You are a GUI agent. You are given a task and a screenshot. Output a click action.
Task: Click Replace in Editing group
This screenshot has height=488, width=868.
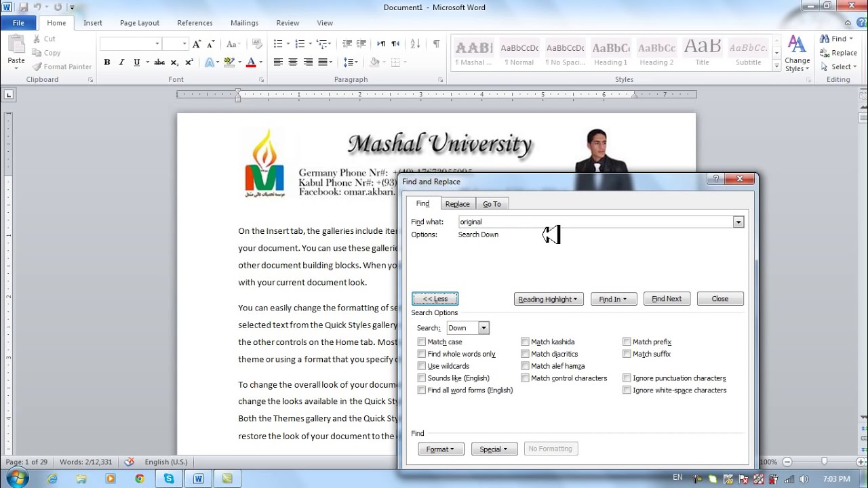coord(838,53)
